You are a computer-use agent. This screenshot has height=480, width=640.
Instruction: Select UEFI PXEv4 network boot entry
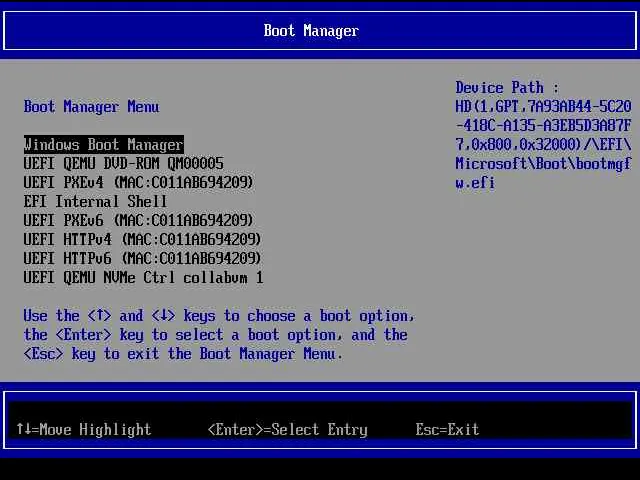coord(139,182)
